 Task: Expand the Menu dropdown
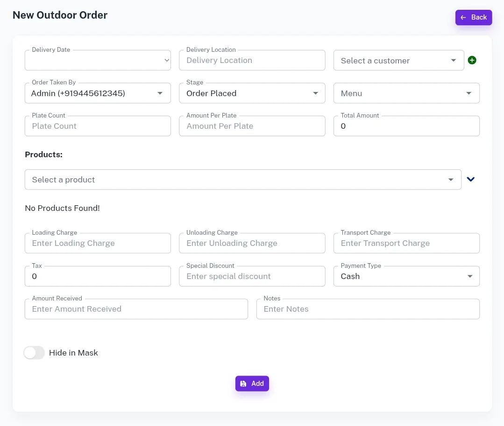406,93
